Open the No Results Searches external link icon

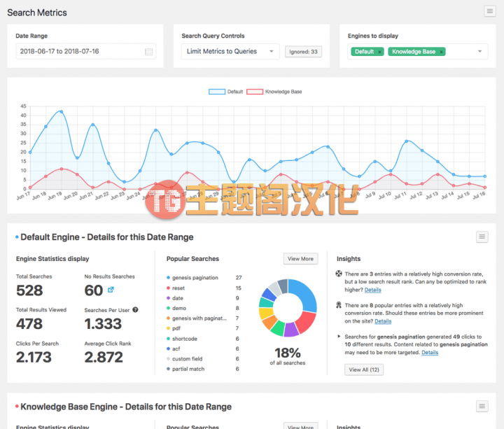pos(111,290)
